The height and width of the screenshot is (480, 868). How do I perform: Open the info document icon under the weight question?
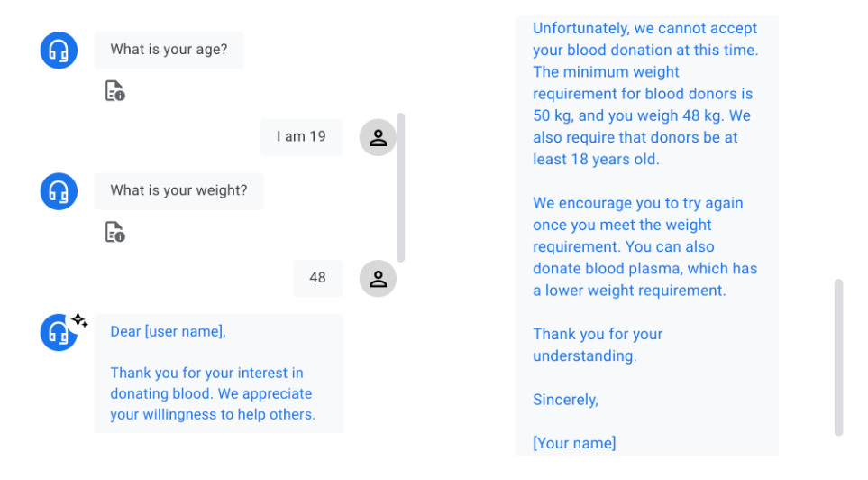coord(114,233)
